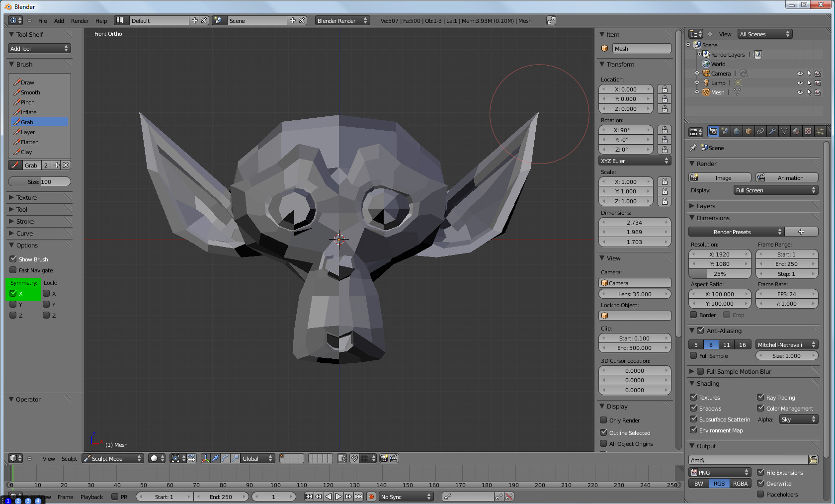The width and height of the screenshot is (835, 504).
Task: Open the File menu
Action: tap(43, 21)
